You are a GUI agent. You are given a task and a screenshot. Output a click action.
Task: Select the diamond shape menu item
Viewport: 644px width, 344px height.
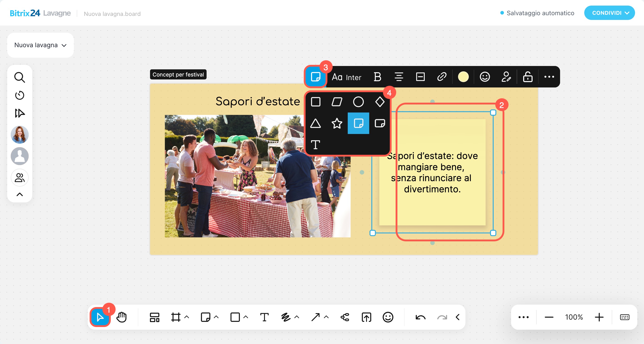(380, 102)
